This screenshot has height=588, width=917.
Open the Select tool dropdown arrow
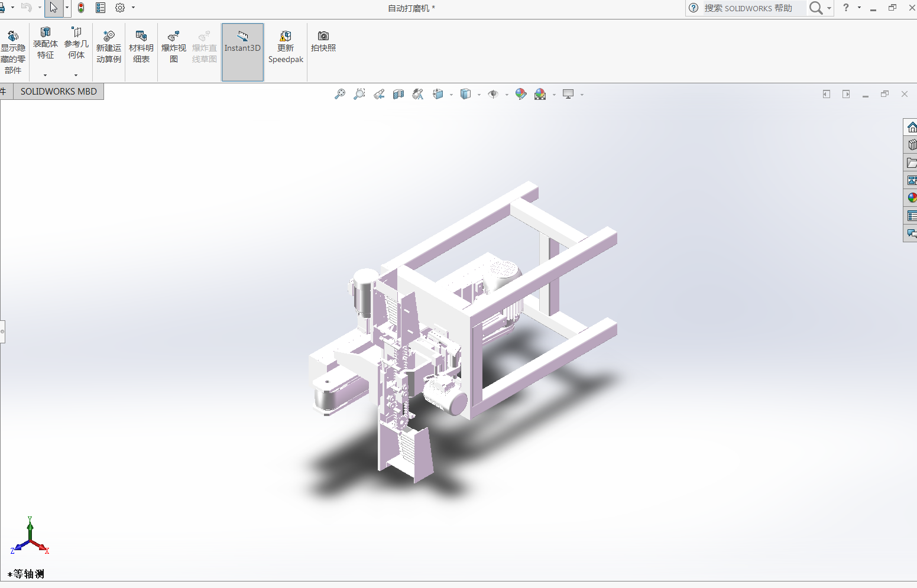67,8
